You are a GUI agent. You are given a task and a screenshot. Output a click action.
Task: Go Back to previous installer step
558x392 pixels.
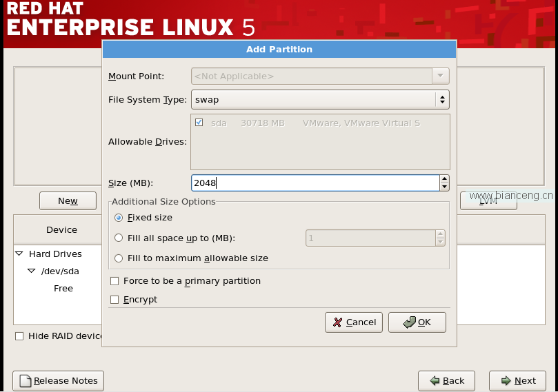coord(447,381)
